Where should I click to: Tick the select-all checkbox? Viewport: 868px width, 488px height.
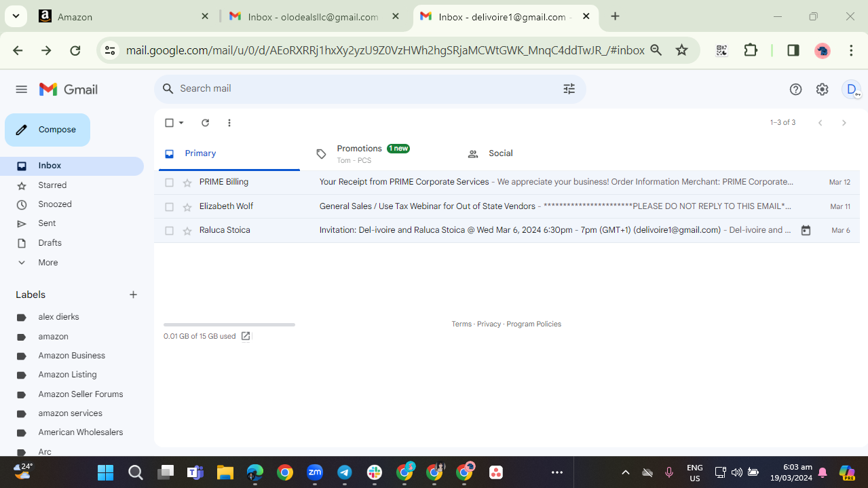[x=170, y=123]
